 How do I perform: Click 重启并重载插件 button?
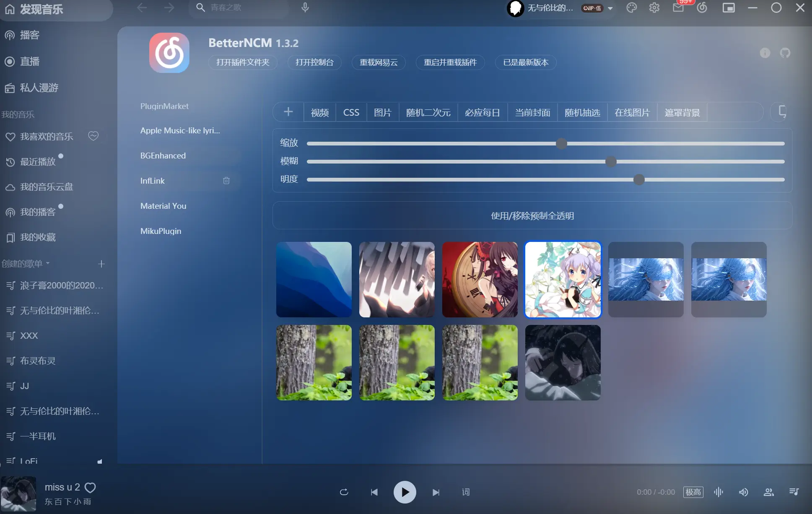click(450, 62)
